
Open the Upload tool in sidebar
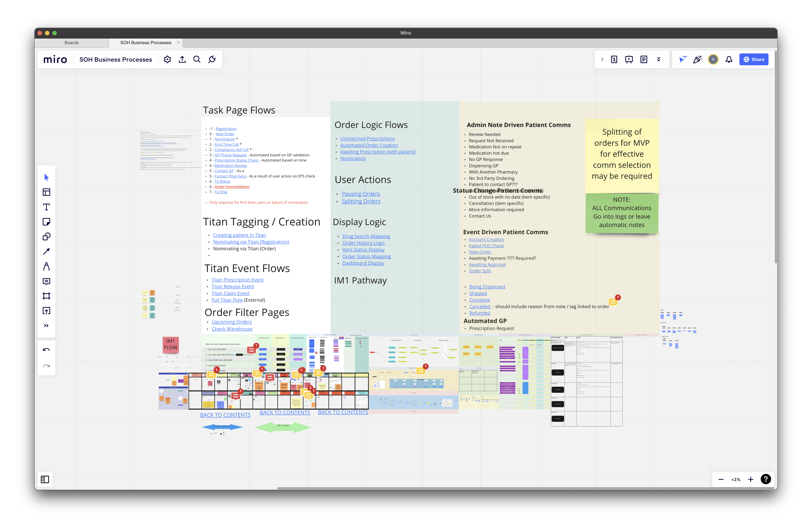tap(46, 311)
